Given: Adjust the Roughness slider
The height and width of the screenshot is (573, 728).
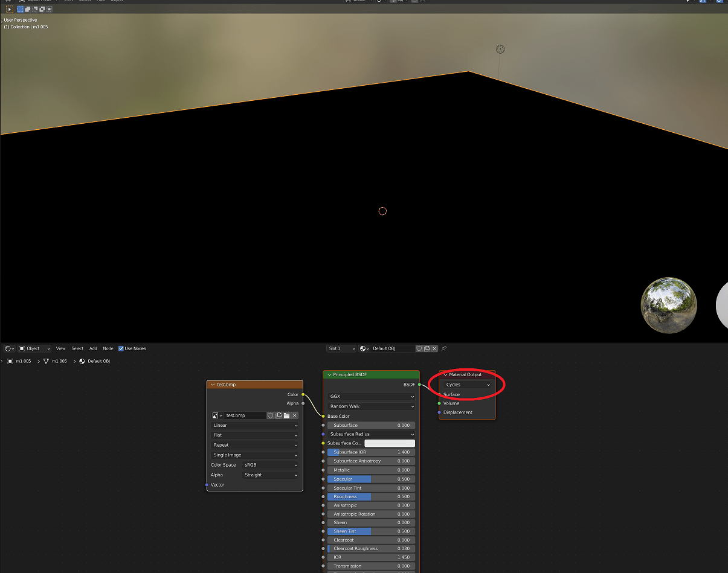Looking at the screenshot, I should (372, 496).
